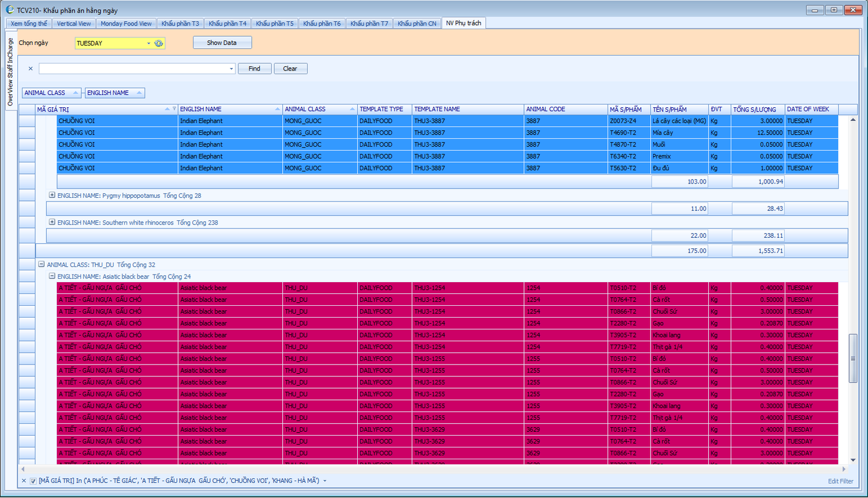Expand the Southern white rhinoceros group
Viewport: 868px width, 498px height.
52,222
